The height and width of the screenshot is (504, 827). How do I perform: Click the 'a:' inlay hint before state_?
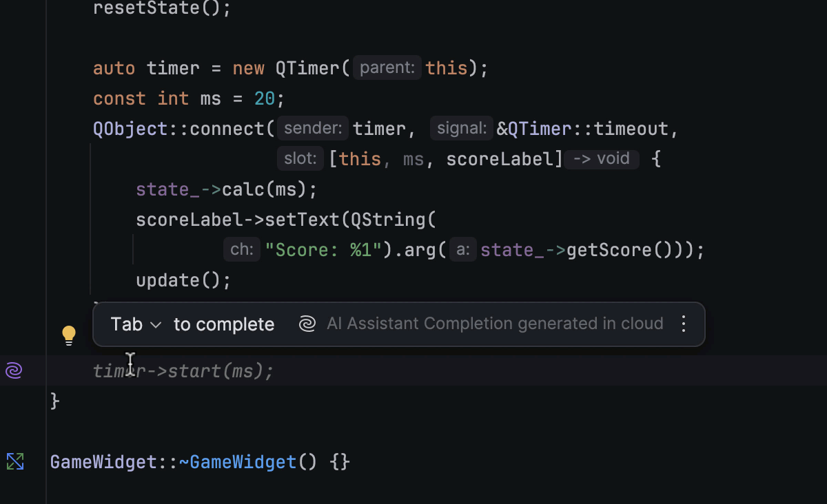[463, 249]
